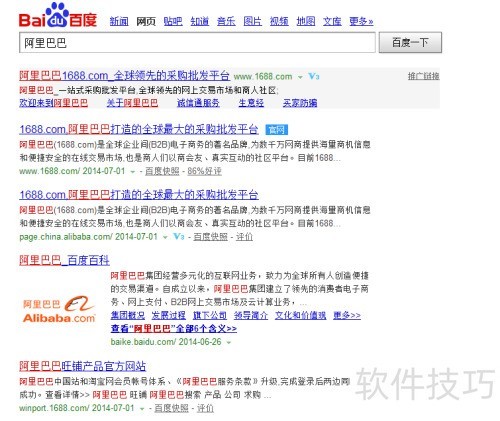Open the 诚信通服务 sublink

tap(198, 103)
